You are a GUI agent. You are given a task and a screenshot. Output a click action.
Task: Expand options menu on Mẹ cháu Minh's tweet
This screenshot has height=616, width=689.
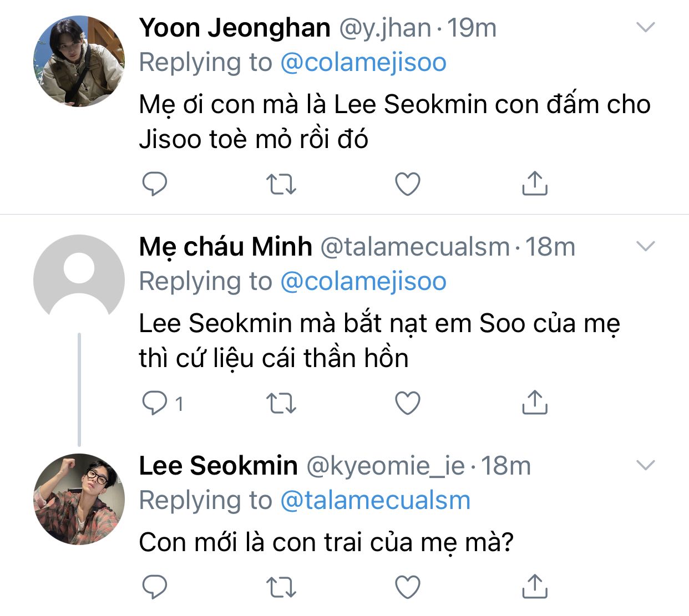click(x=645, y=246)
